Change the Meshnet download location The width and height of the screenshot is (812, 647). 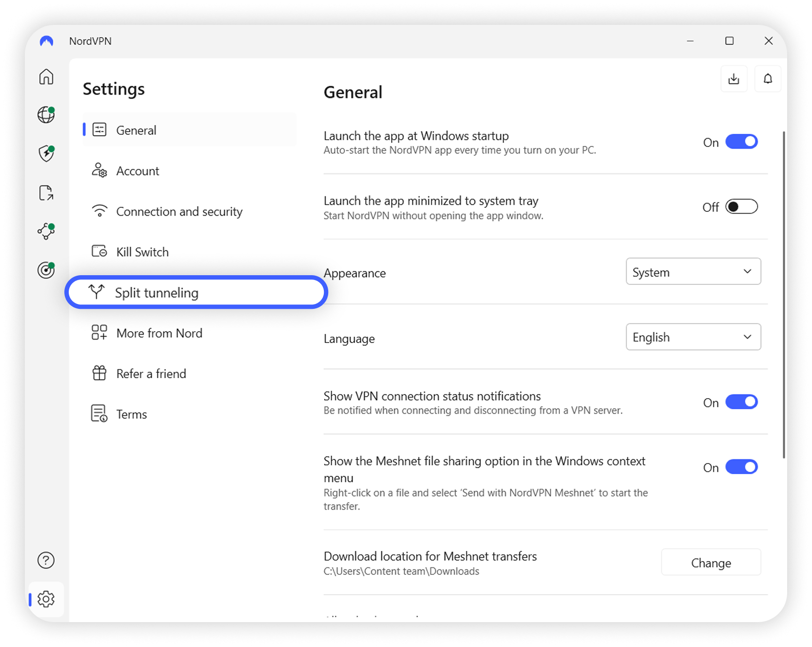tap(711, 562)
